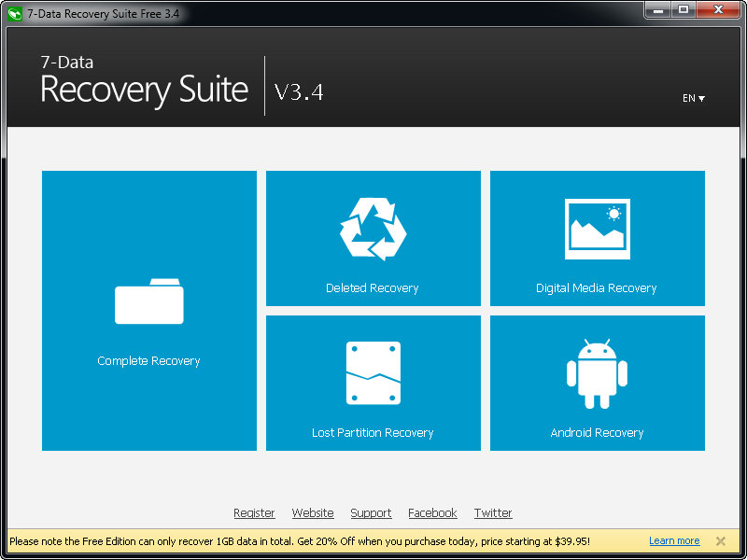Open the Support page
Image resolution: width=747 pixels, height=560 pixels.
point(371,512)
